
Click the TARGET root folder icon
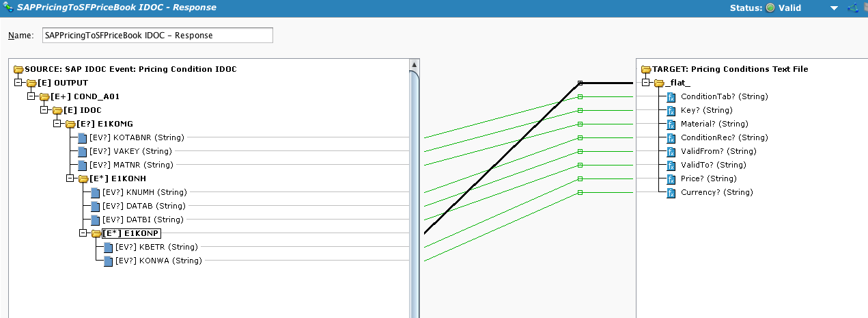pyautogui.click(x=646, y=69)
